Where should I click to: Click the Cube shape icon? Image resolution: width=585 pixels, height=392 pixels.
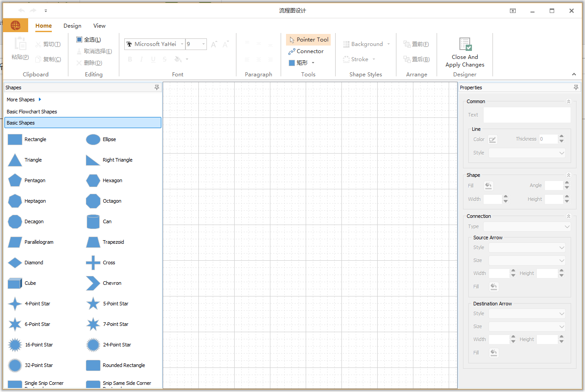tap(15, 283)
